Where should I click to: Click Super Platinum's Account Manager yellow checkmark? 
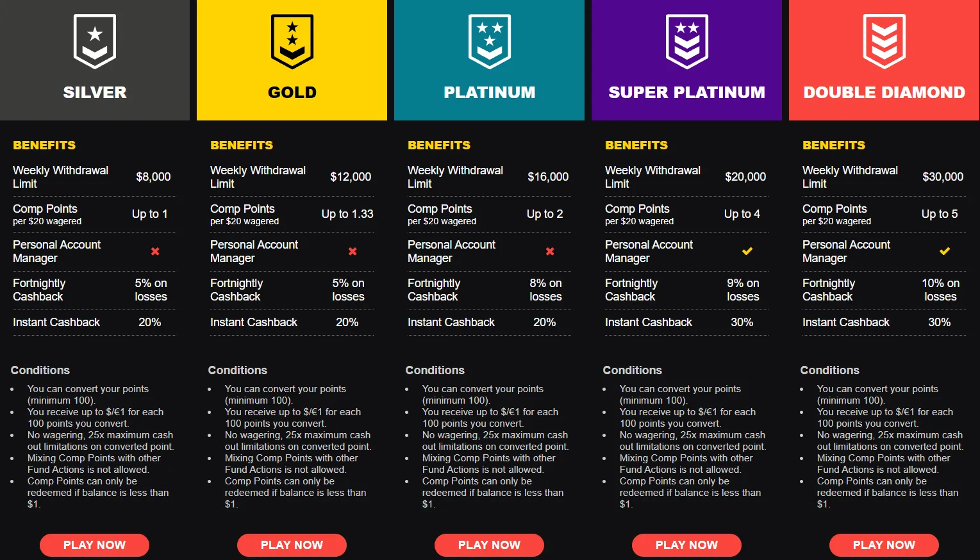[x=747, y=251]
